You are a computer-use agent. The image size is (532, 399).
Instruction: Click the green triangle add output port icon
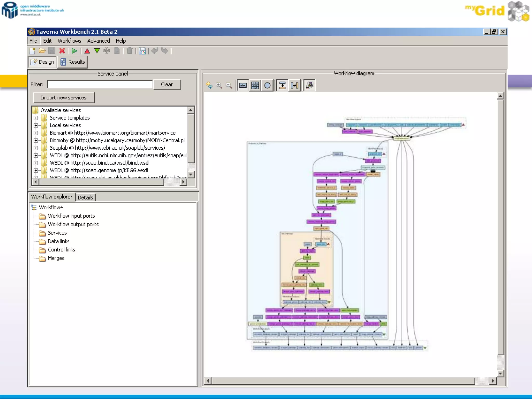[97, 51]
